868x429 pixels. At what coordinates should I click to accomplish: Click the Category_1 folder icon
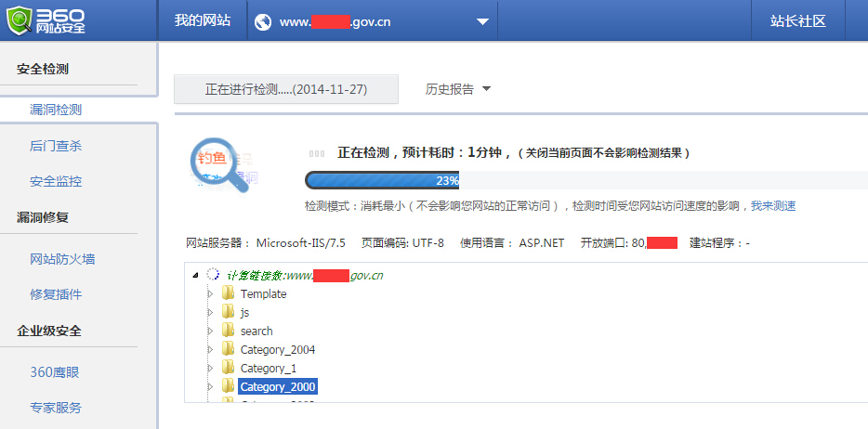tap(228, 368)
